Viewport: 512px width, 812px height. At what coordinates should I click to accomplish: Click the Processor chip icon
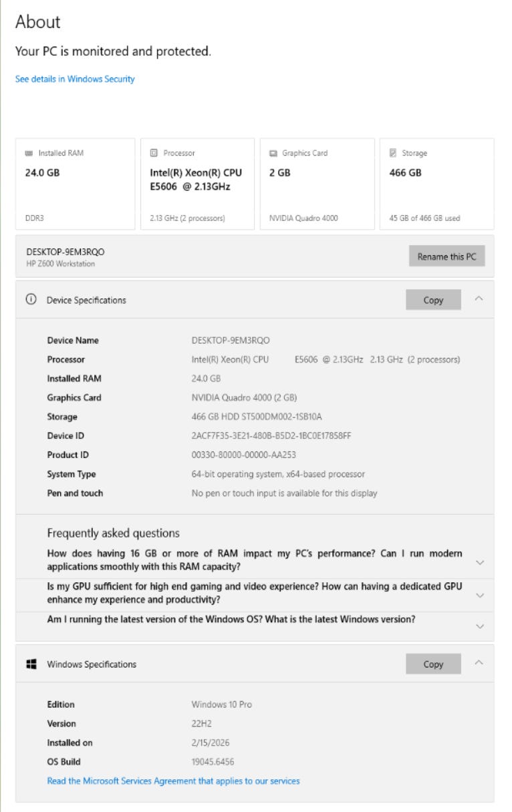[x=154, y=153]
